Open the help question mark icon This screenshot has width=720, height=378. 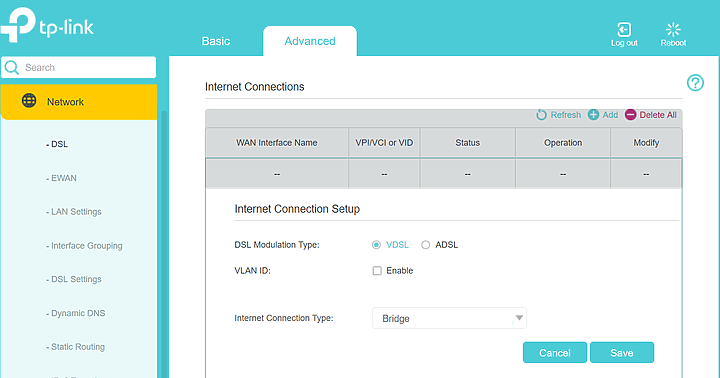coord(695,83)
